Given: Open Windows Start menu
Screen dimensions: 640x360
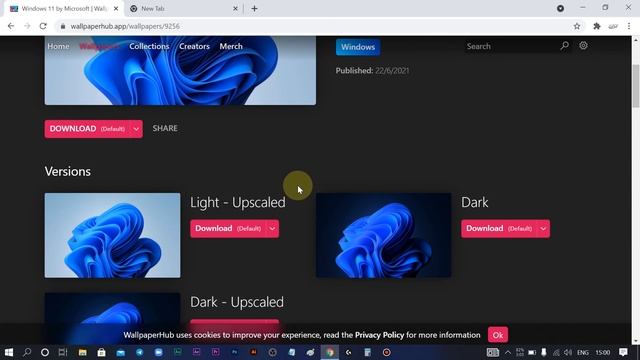Looking at the screenshot, I should pos(8,352).
